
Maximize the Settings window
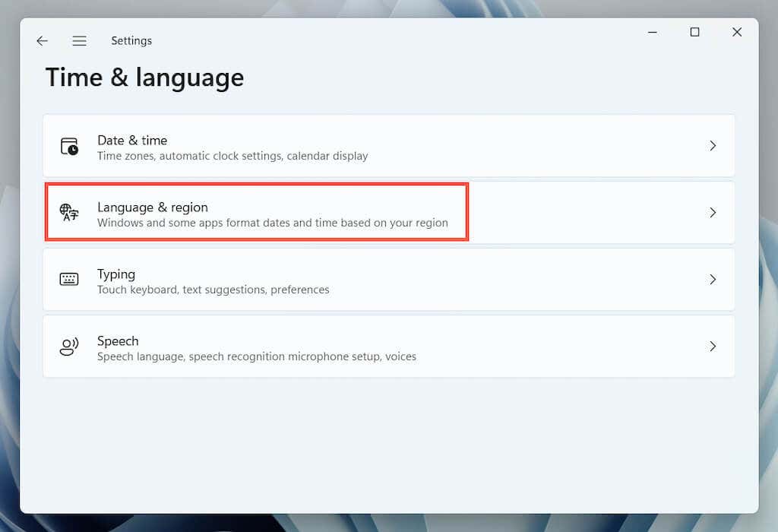(x=694, y=32)
